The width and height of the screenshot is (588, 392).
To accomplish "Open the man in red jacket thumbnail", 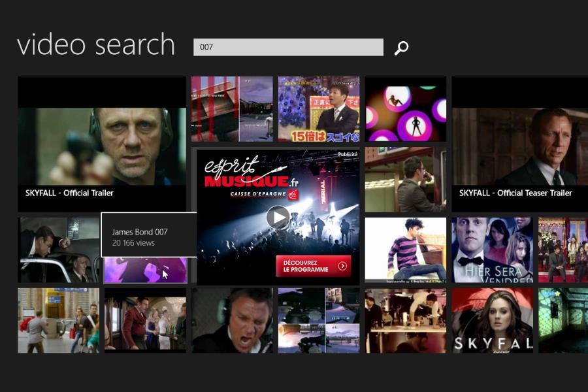I will pos(146,320).
